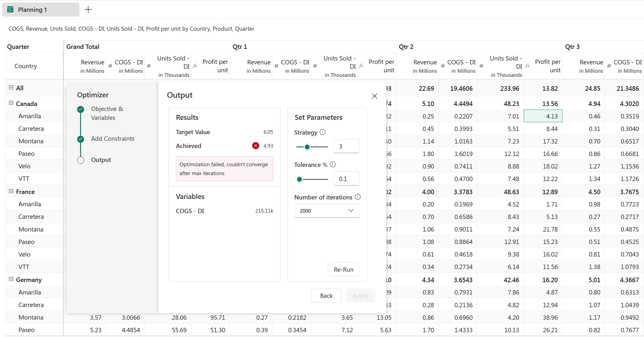Click the Apply button

tap(361, 296)
